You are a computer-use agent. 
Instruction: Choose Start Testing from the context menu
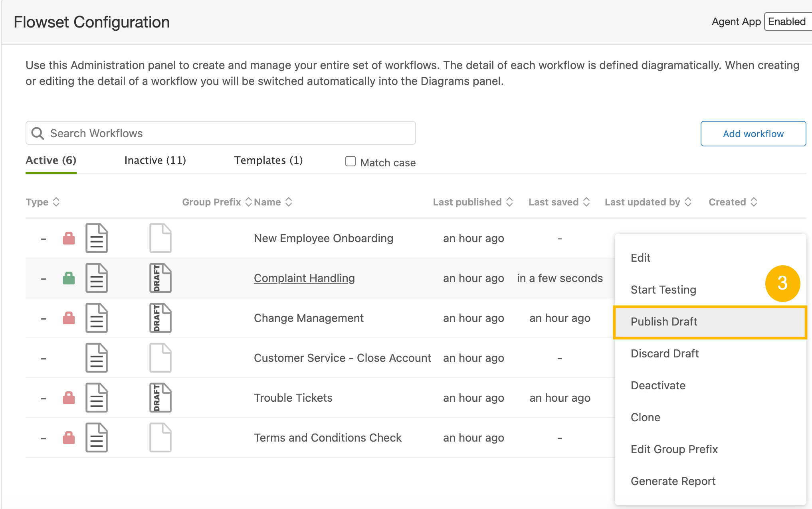(710, 290)
